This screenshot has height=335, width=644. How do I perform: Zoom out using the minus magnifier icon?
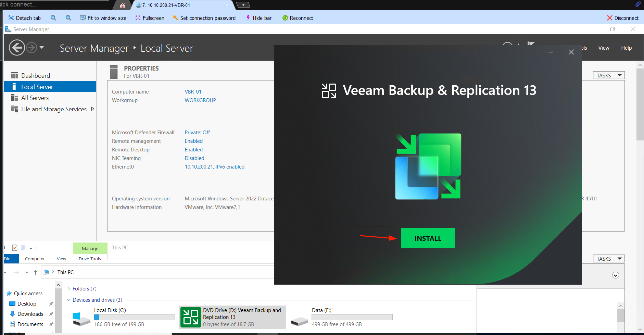(x=68, y=18)
